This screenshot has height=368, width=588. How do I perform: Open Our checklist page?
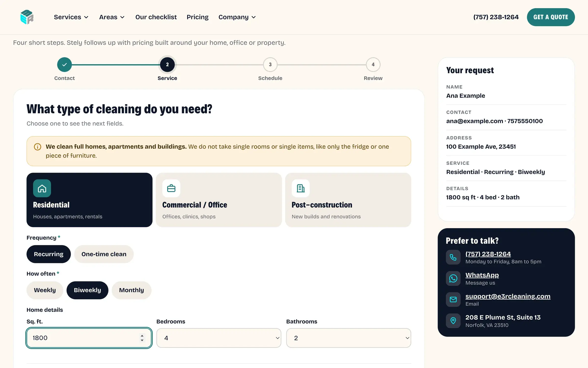156,17
